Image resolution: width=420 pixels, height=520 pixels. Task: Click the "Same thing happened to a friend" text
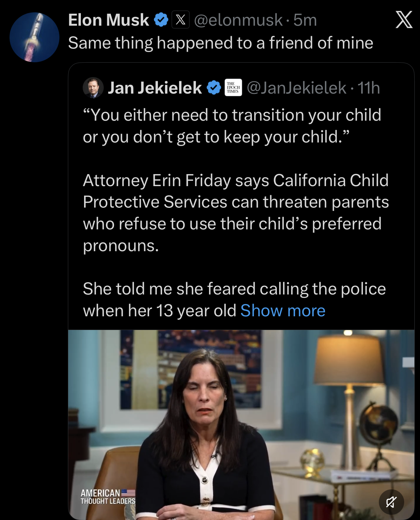[x=221, y=43]
